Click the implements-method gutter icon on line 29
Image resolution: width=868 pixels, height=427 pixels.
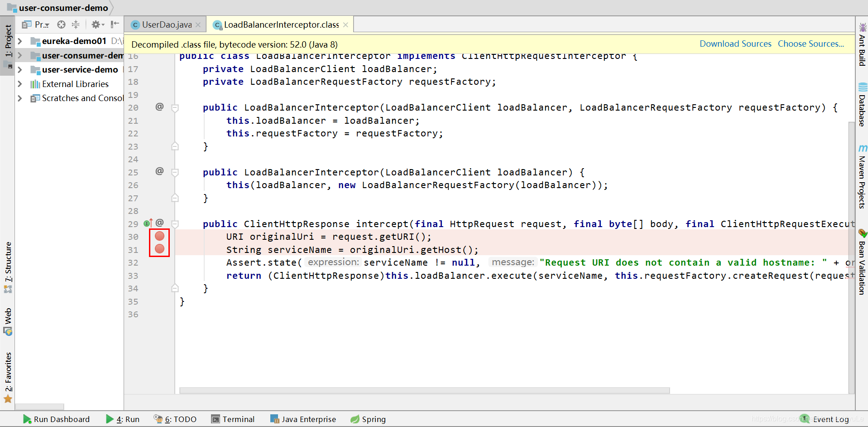coord(148,223)
